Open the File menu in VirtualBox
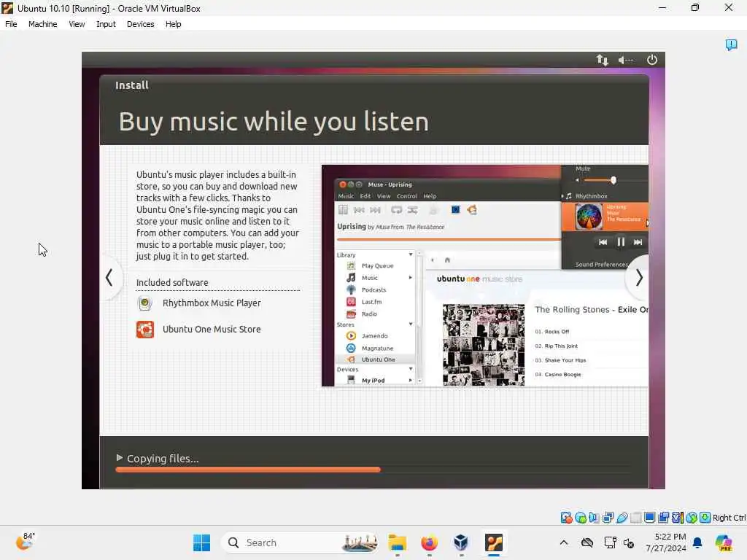747x560 pixels. (11, 24)
